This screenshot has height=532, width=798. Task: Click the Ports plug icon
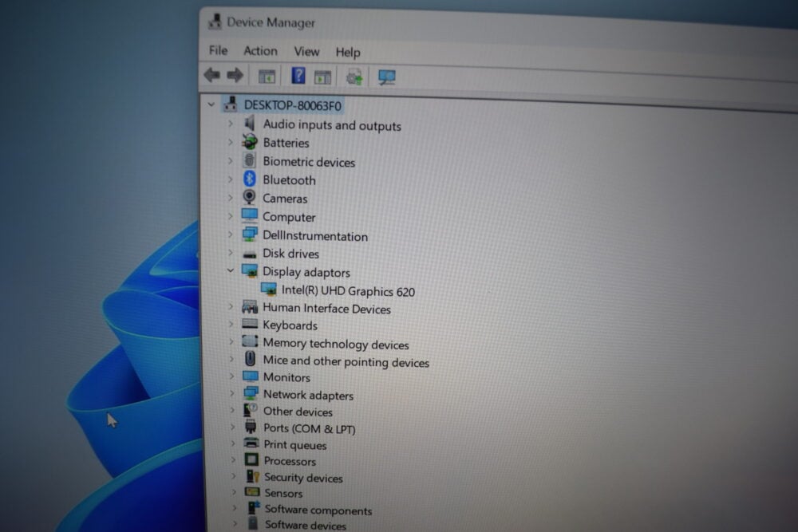click(251, 427)
